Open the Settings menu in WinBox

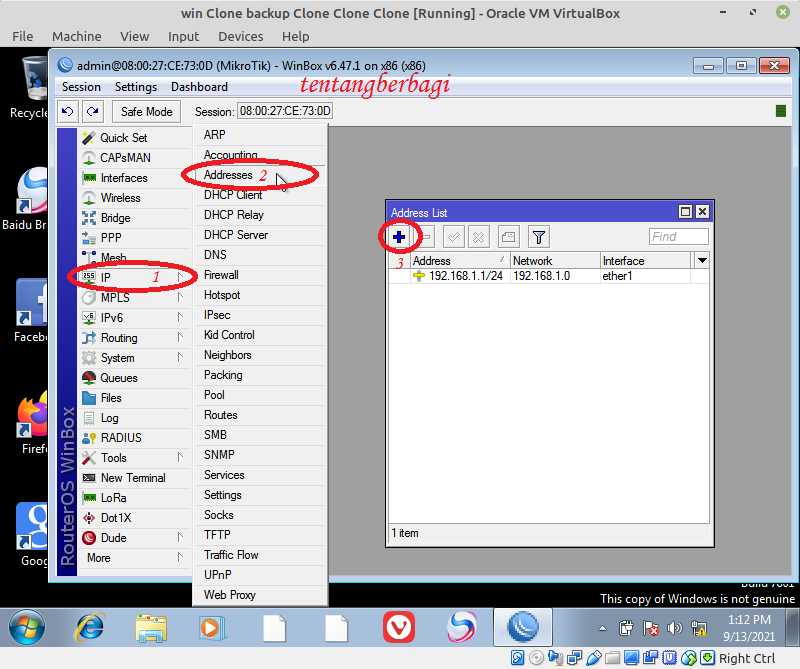click(x=136, y=87)
